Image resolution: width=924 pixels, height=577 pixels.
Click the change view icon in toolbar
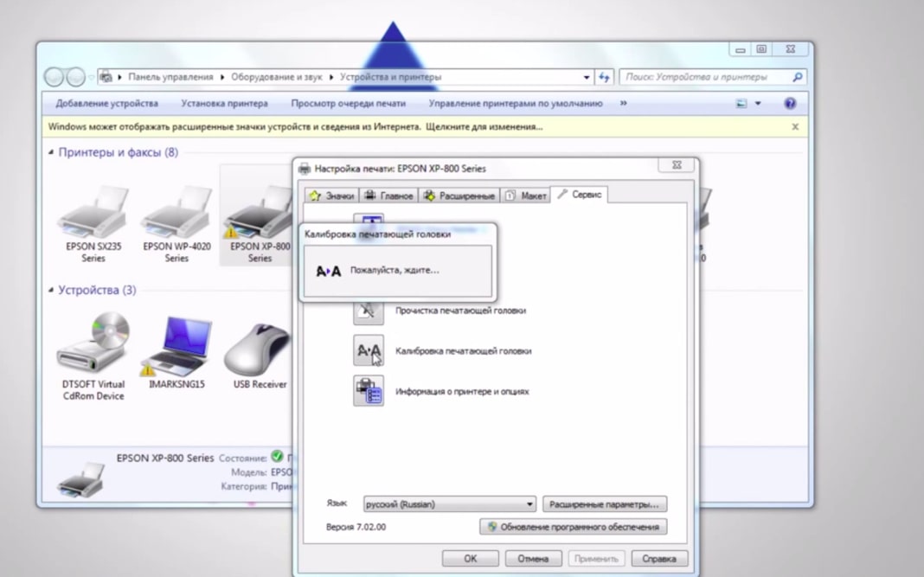[741, 104]
